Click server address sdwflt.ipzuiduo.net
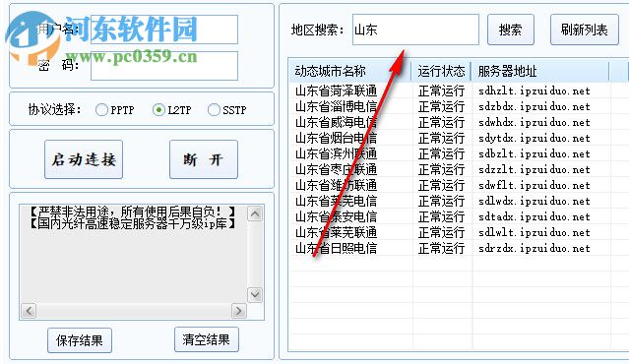Viewport: 629px width, 364px height. [x=535, y=186]
